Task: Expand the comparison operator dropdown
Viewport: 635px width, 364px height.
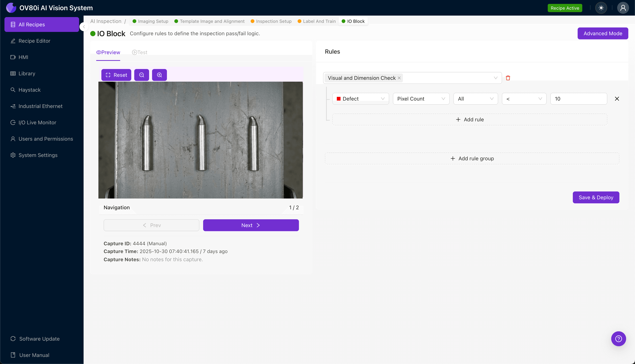Action: 524,99
